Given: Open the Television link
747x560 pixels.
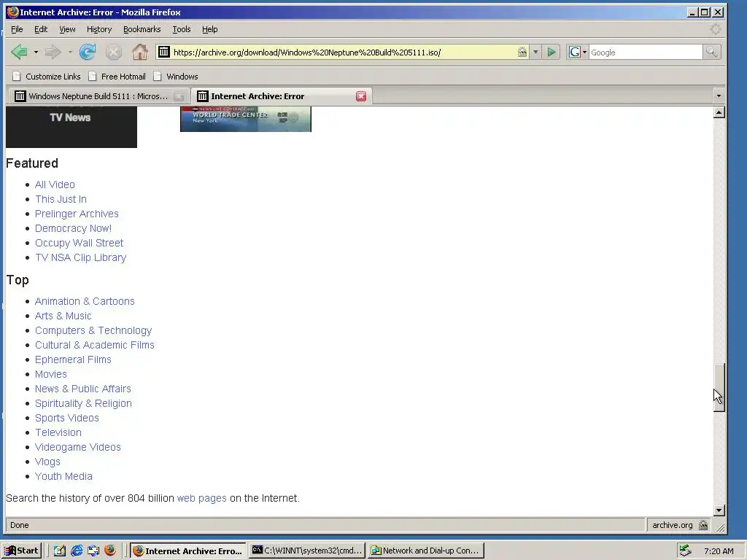Looking at the screenshot, I should pyautogui.click(x=58, y=432).
